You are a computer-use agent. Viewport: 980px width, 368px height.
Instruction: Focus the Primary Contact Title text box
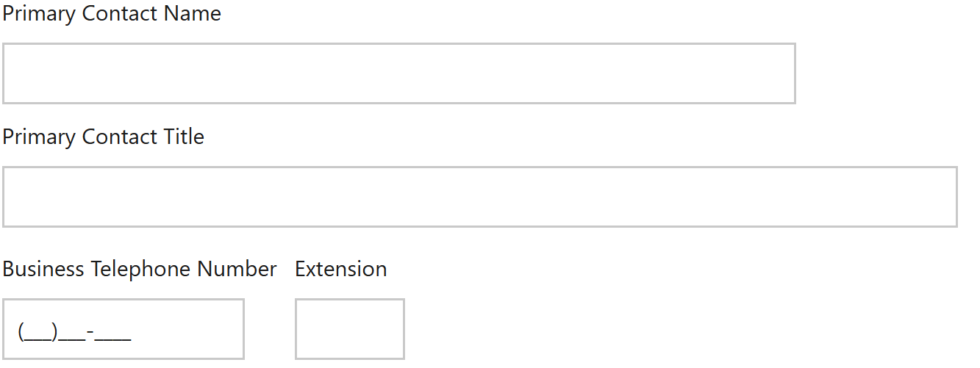(479, 197)
